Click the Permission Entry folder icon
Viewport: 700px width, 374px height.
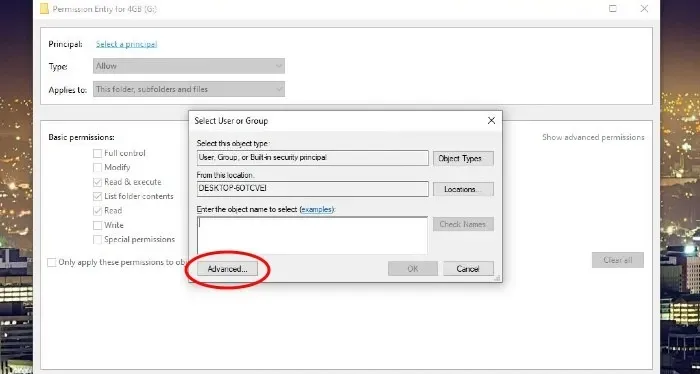(x=44, y=8)
